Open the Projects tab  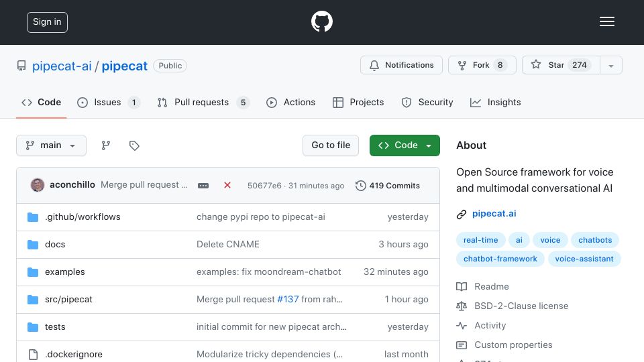tap(358, 102)
